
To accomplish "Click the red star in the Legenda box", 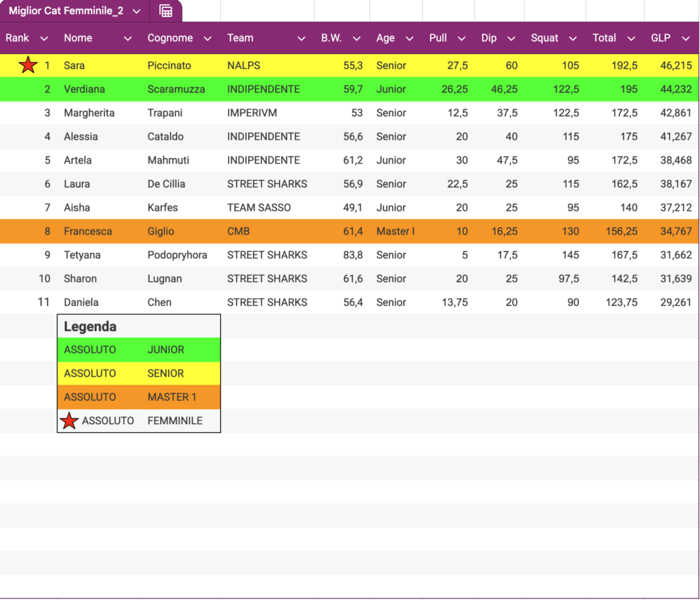I will [69, 421].
